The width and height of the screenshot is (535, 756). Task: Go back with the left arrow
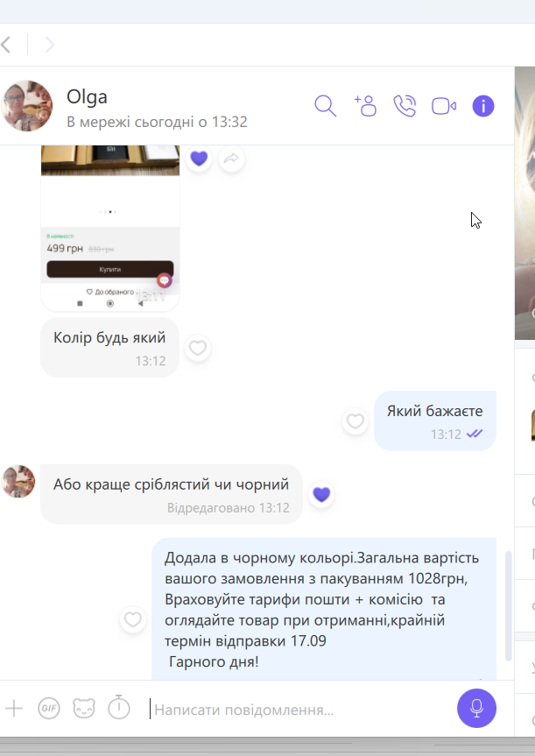pos(7,45)
